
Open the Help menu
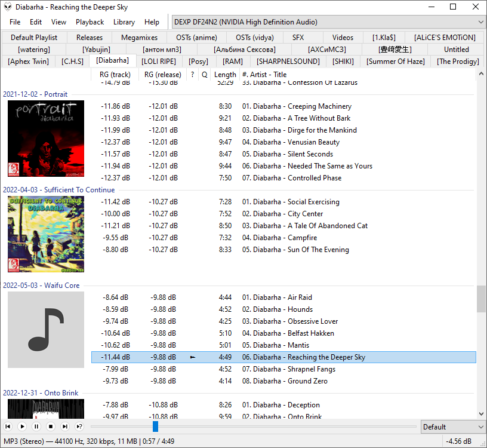click(x=152, y=22)
